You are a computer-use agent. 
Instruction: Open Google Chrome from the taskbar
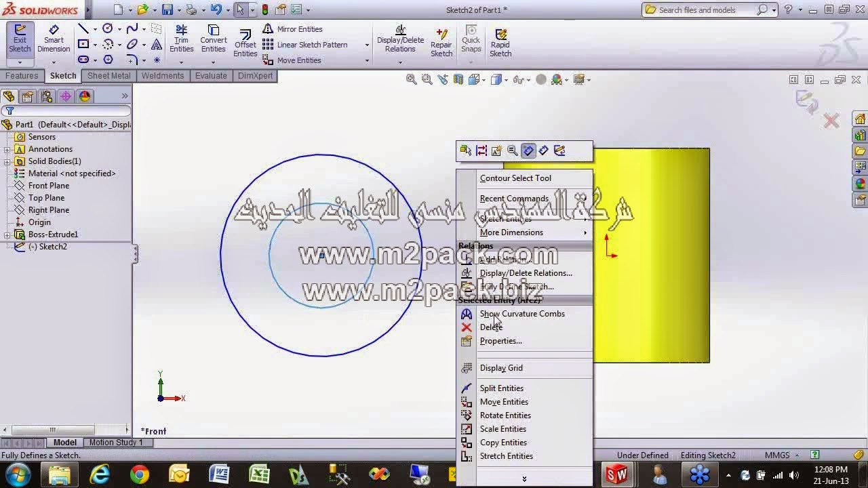coord(140,474)
